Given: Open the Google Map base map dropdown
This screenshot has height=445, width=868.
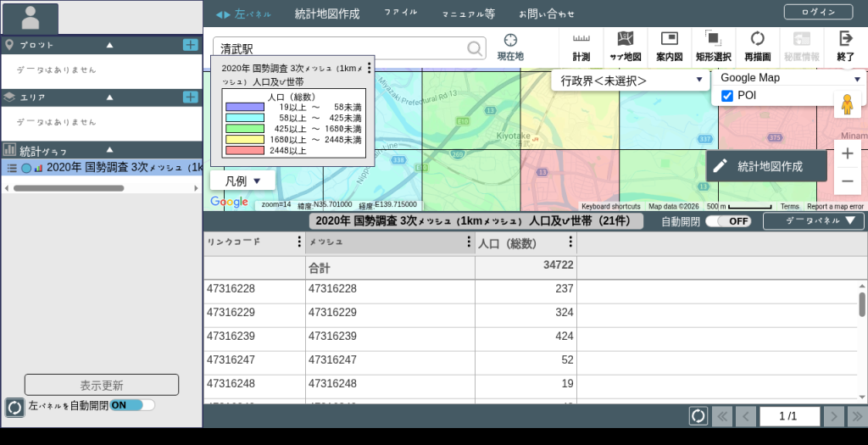Looking at the screenshot, I should [789, 78].
